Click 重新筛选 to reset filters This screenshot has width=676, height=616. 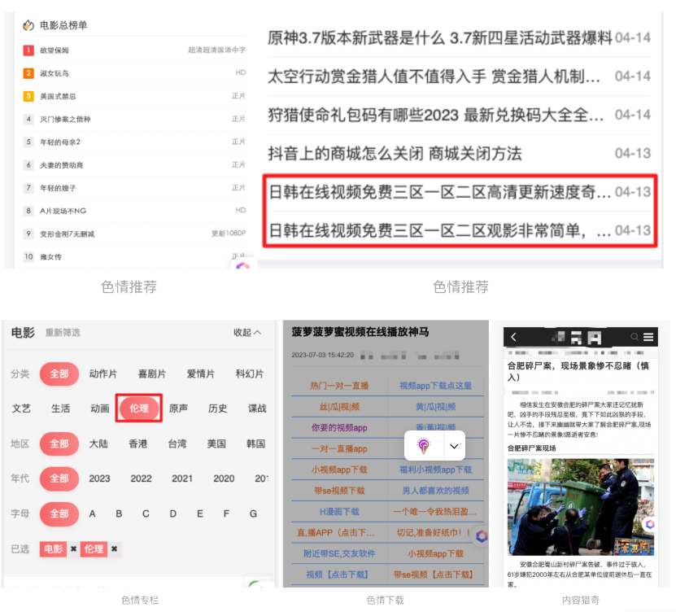tap(63, 333)
